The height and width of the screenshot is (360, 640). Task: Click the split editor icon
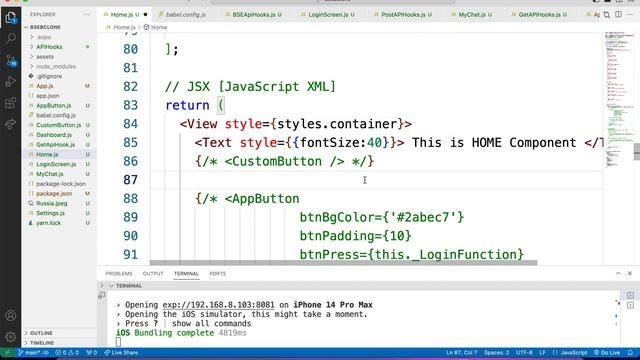click(x=619, y=15)
